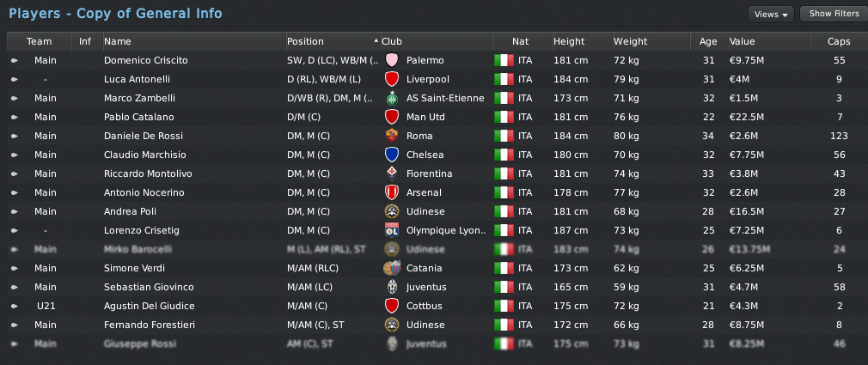
Task: Click the Age column header
Action: 708,41
